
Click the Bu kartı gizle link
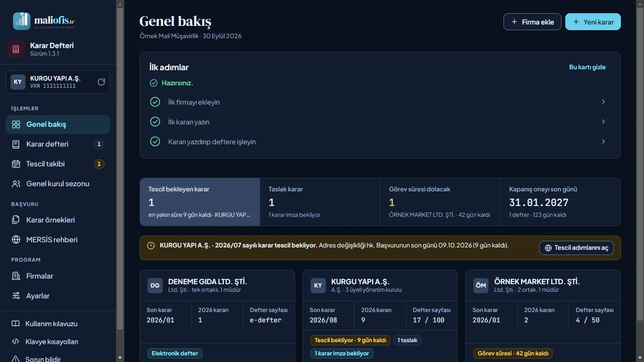587,67
